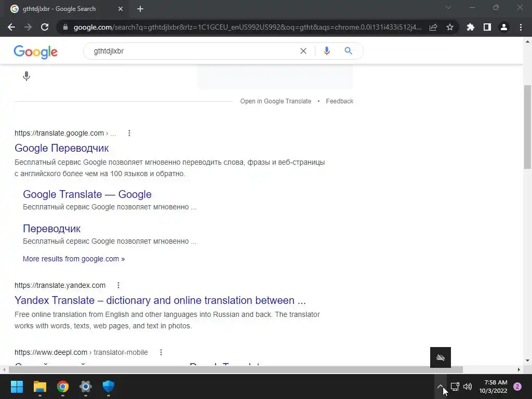Open the Windows Start menu
Image resolution: width=532 pixels, height=399 pixels.
[17, 387]
